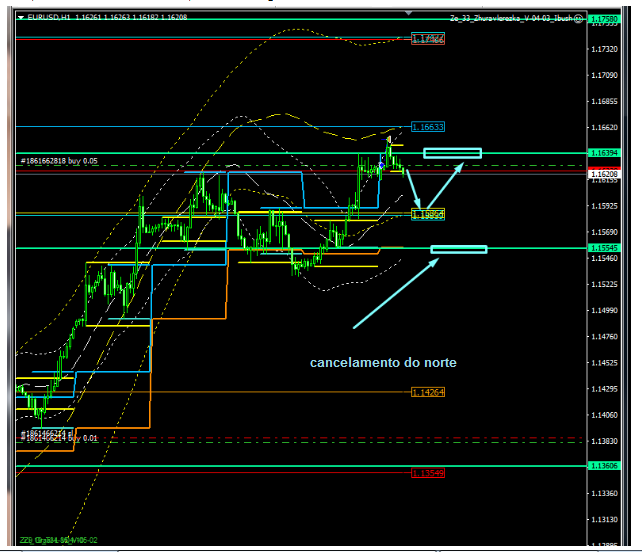Select the yellow 1.15869 level label
This screenshot has height=552, width=642.
point(428,215)
